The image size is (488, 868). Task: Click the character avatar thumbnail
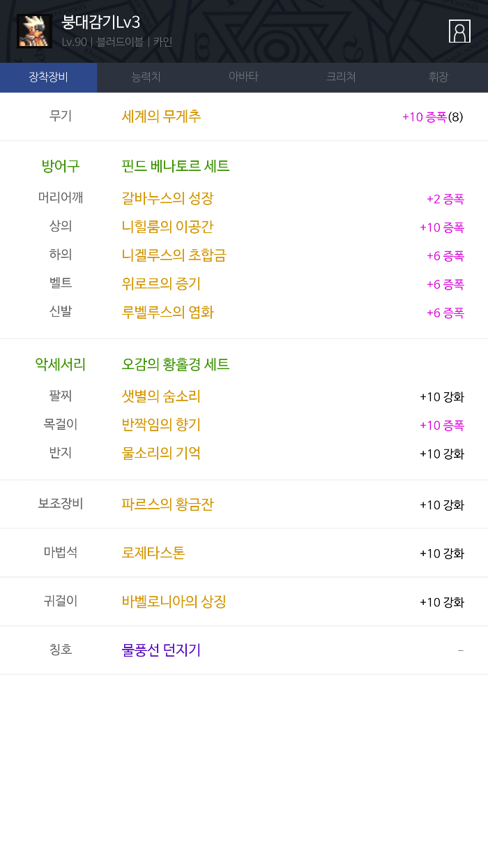[x=34, y=31]
